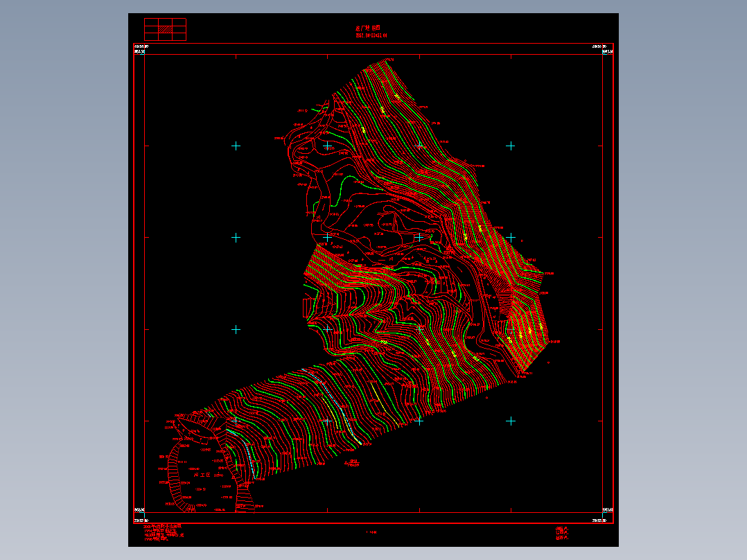Select the survey notes text block below the frame

(164, 533)
